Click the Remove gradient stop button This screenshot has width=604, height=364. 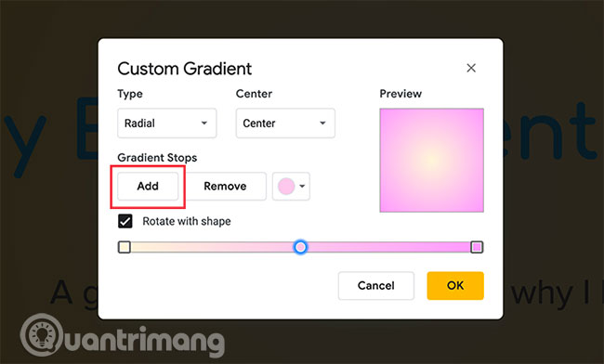[x=226, y=187]
